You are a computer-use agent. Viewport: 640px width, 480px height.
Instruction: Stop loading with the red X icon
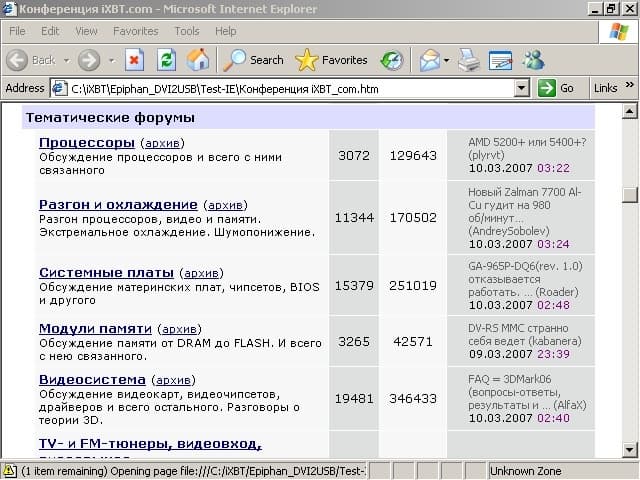click(134, 60)
